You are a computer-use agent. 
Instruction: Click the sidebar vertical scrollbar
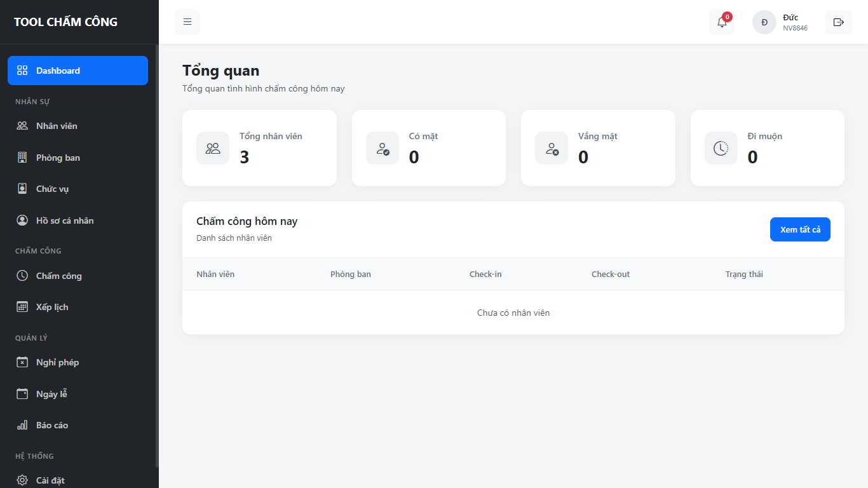click(x=157, y=254)
